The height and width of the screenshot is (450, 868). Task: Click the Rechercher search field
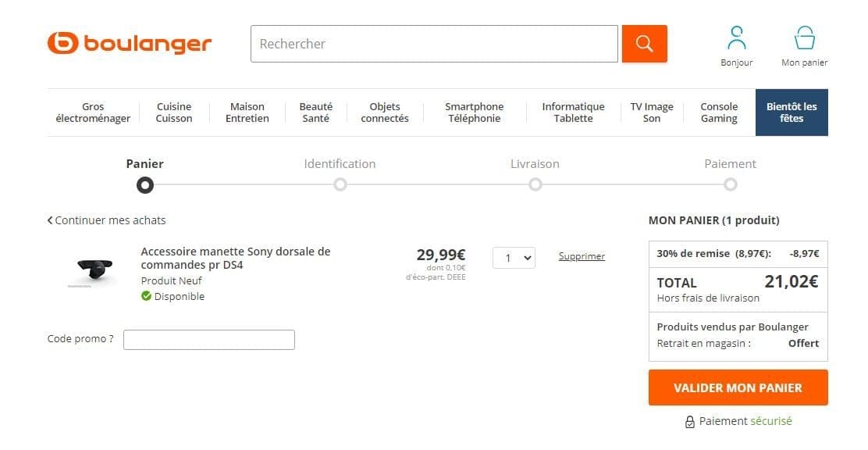pos(434,43)
